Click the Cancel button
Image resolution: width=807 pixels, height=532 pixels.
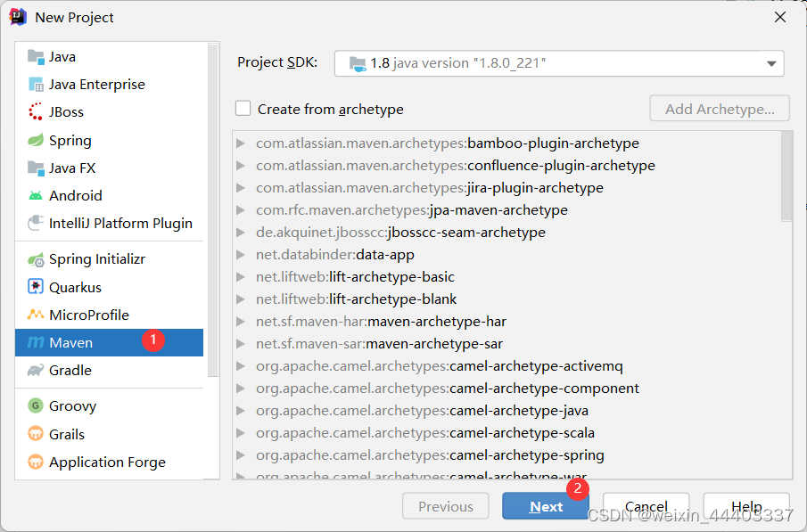(x=646, y=507)
